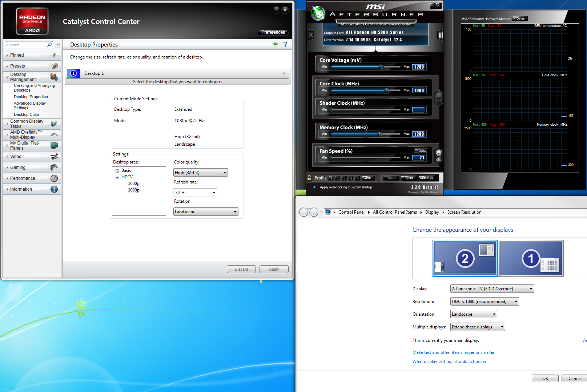Click the Core Voltage slider handle

tap(381, 67)
